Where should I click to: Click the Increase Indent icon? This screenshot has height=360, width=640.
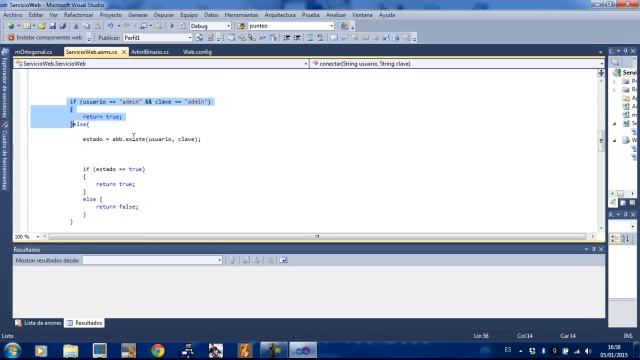point(297,38)
